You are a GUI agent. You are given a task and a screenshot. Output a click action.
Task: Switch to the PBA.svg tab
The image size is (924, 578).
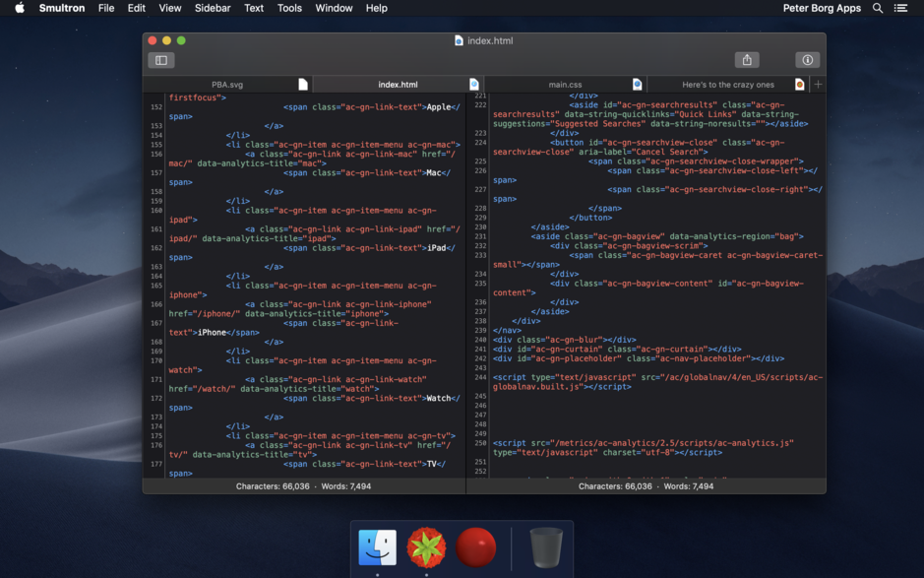tap(226, 84)
